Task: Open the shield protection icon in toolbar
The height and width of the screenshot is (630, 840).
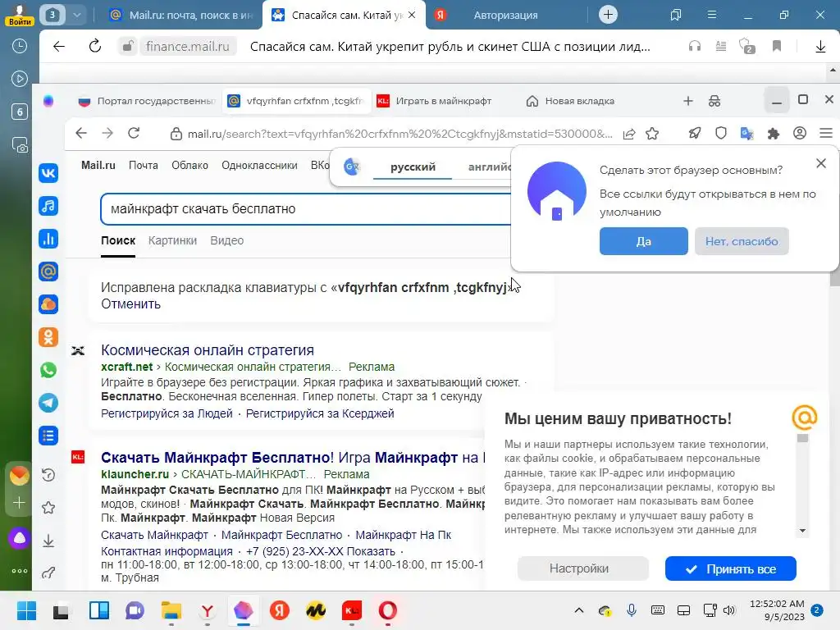Action: pyautogui.click(x=721, y=134)
